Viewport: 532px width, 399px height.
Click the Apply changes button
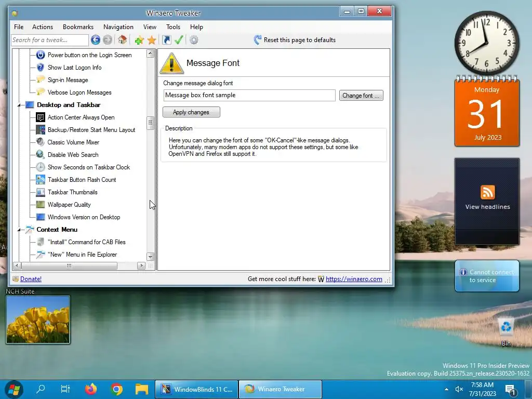[x=191, y=112]
